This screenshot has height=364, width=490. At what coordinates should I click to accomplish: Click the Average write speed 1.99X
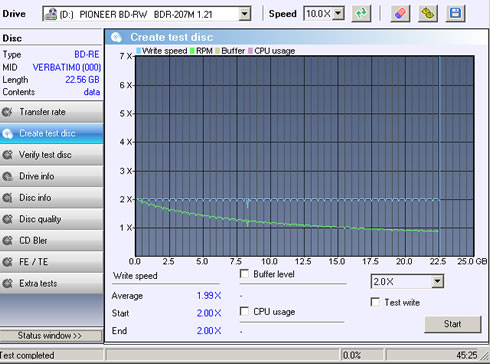(x=209, y=296)
